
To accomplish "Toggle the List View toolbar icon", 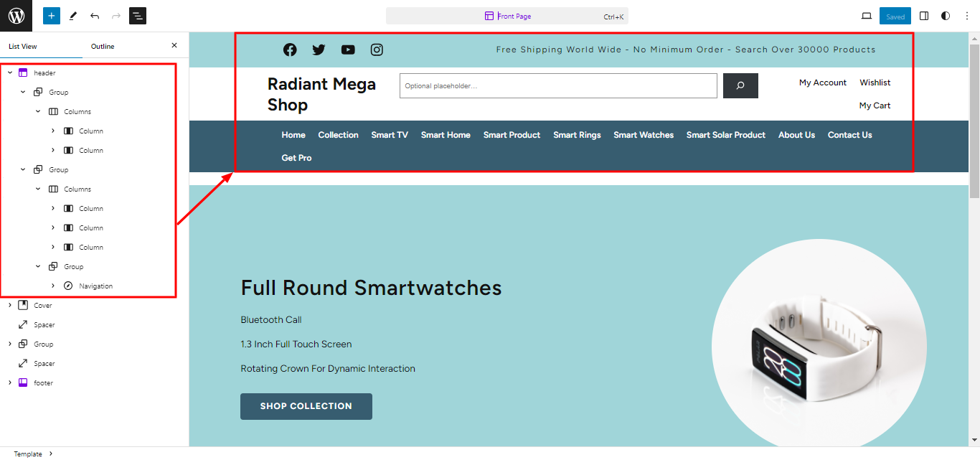I will click(x=138, y=16).
